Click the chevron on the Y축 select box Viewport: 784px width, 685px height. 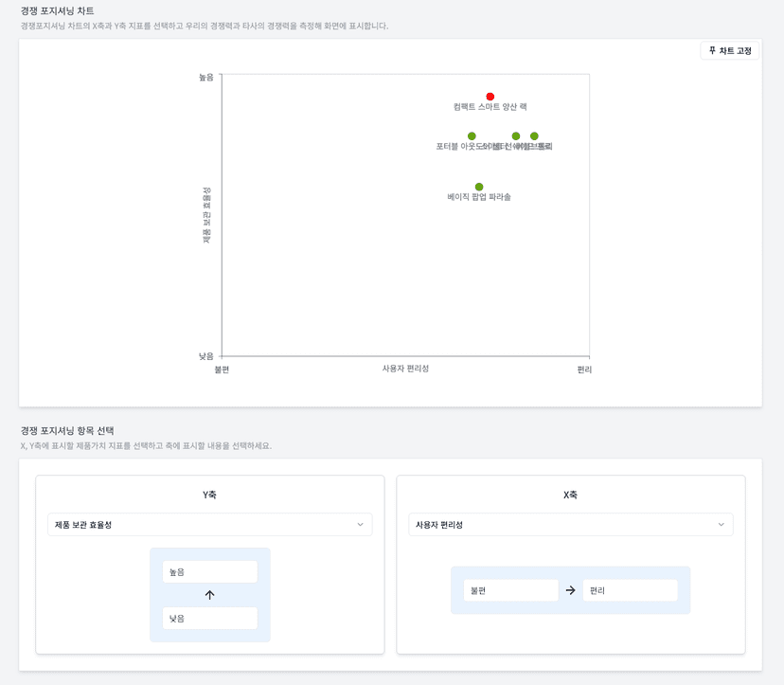point(360,525)
